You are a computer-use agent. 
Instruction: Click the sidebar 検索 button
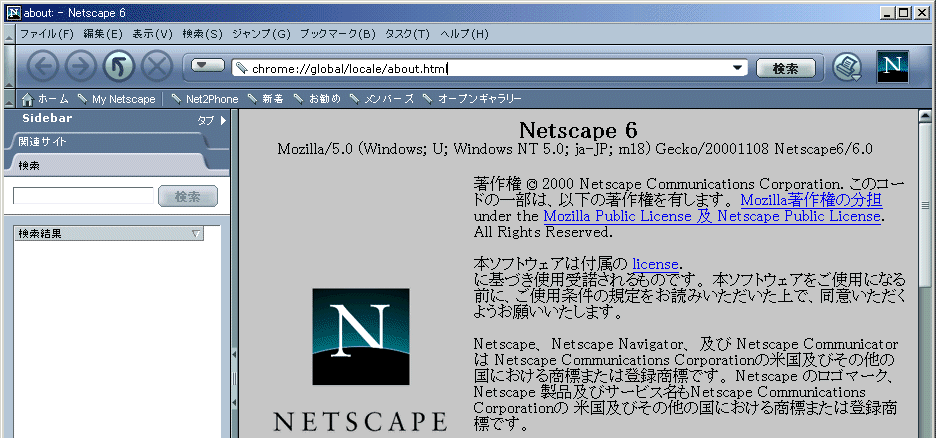(x=188, y=196)
